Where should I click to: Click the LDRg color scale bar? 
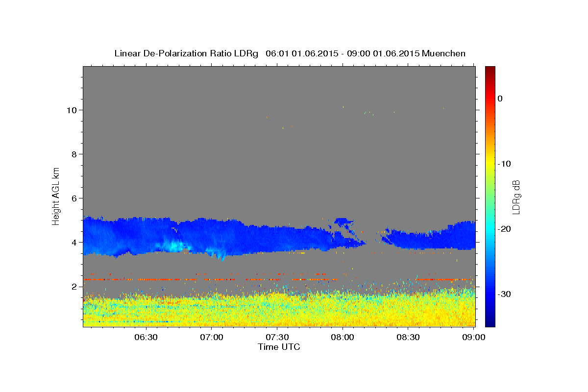tap(490, 196)
